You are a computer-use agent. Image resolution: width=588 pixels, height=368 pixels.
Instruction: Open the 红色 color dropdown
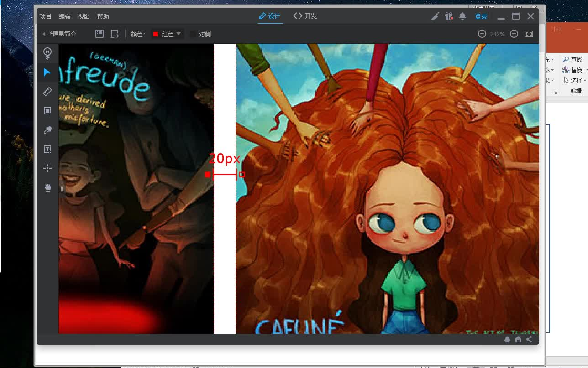[168, 34]
